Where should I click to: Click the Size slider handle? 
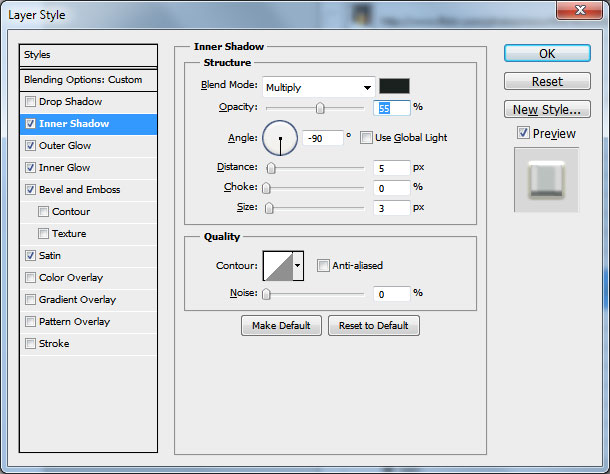click(269, 208)
